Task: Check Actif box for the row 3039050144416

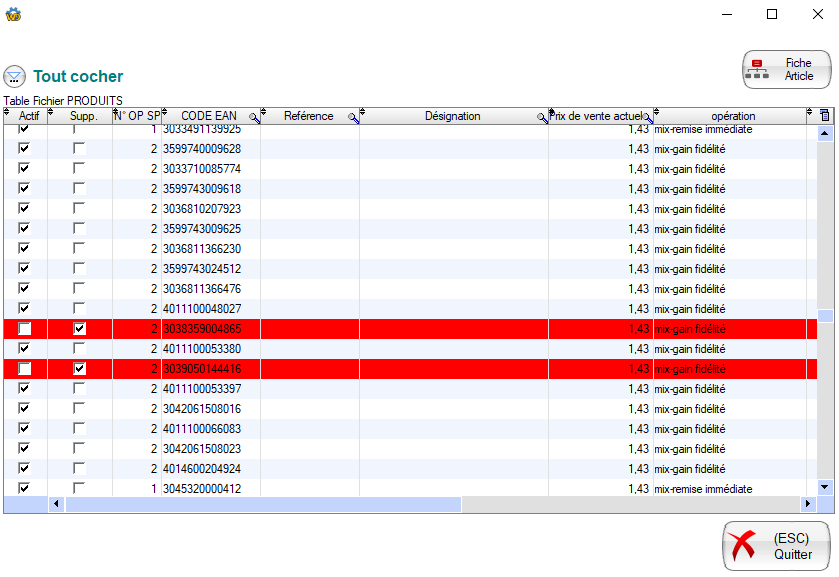Action: point(25,369)
